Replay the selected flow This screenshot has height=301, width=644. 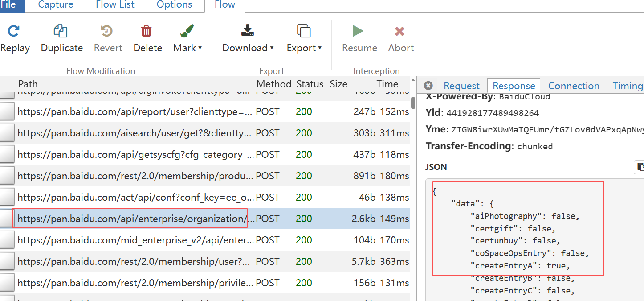click(15, 39)
